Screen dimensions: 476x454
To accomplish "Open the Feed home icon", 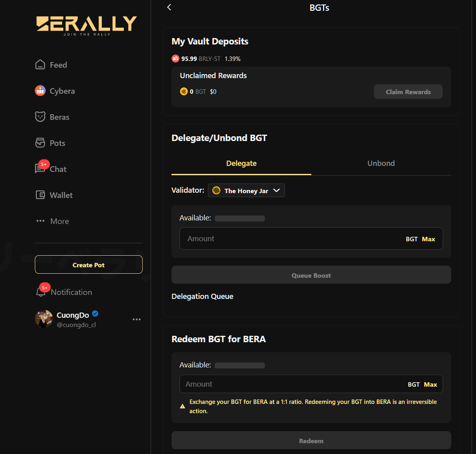I will [x=40, y=65].
